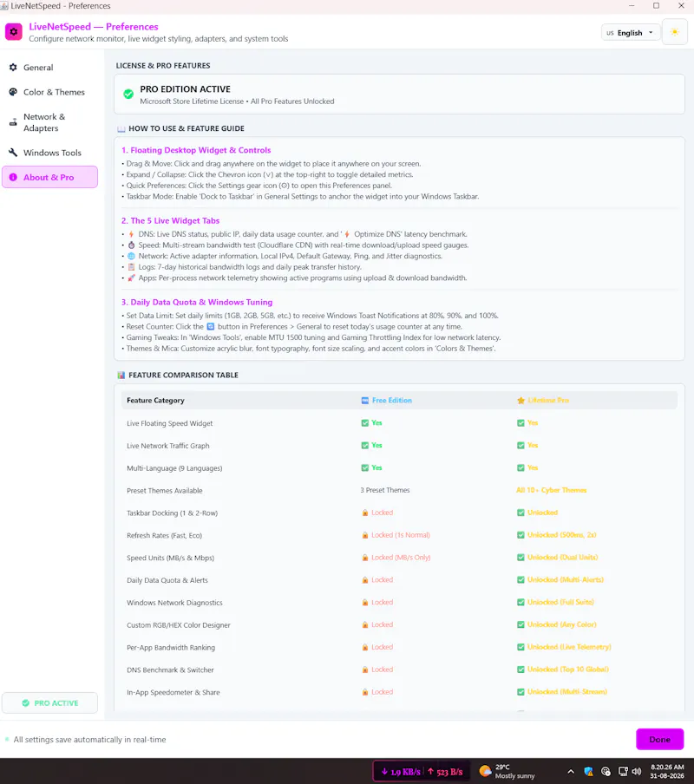Viewport: 694px width, 784px height.
Task: Click the lock icon for Taskbar Docking row
Action: coord(365,513)
